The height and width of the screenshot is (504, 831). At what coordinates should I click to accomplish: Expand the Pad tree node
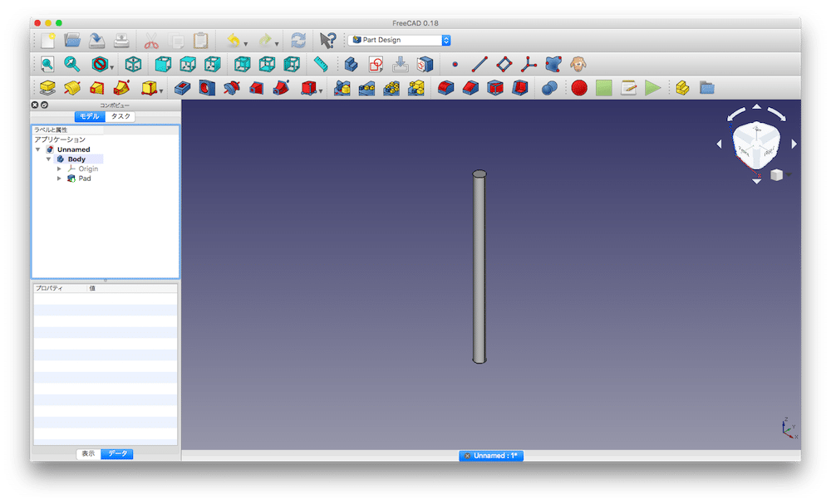[59, 179]
